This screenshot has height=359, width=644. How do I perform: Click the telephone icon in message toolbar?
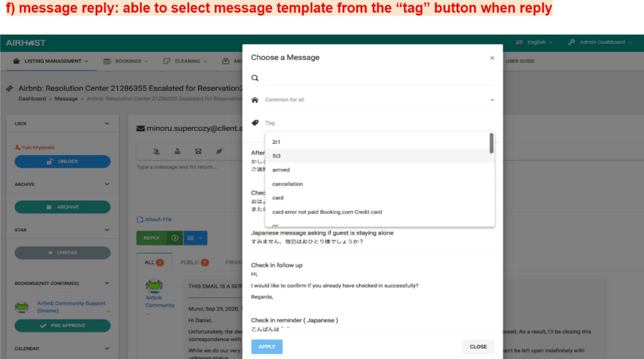198,151
